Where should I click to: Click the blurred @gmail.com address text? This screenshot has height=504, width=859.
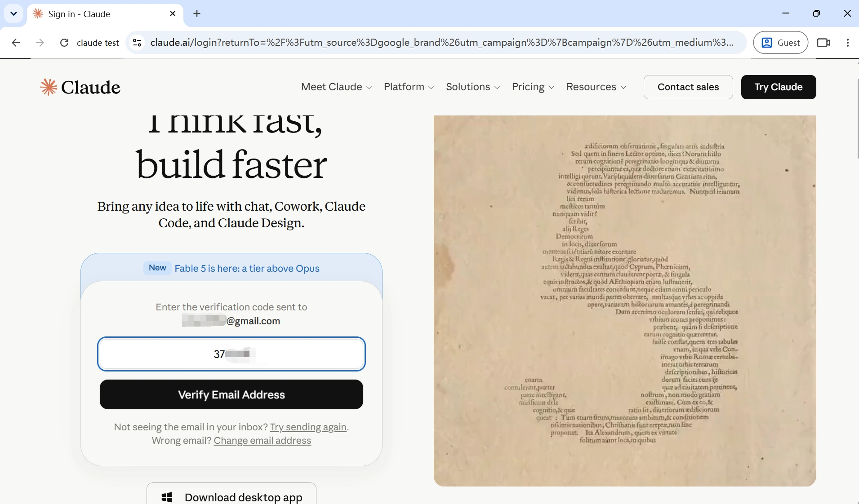tap(231, 321)
